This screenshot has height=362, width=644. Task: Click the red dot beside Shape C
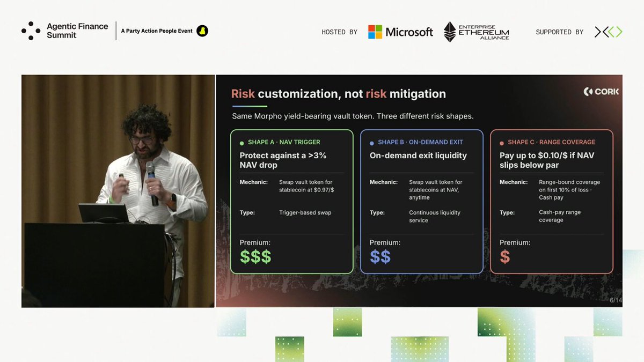pyautogui.click(x=502, y=143)
